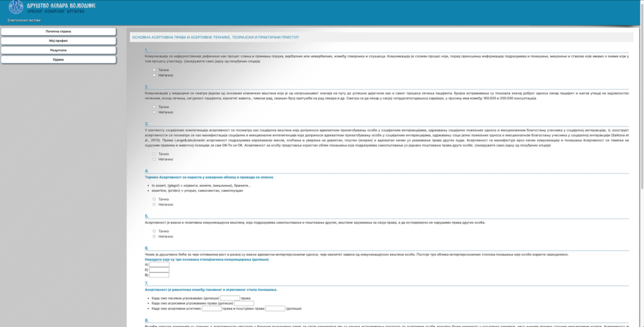Click blank after 'поштујемо права'

click(275, 309)
